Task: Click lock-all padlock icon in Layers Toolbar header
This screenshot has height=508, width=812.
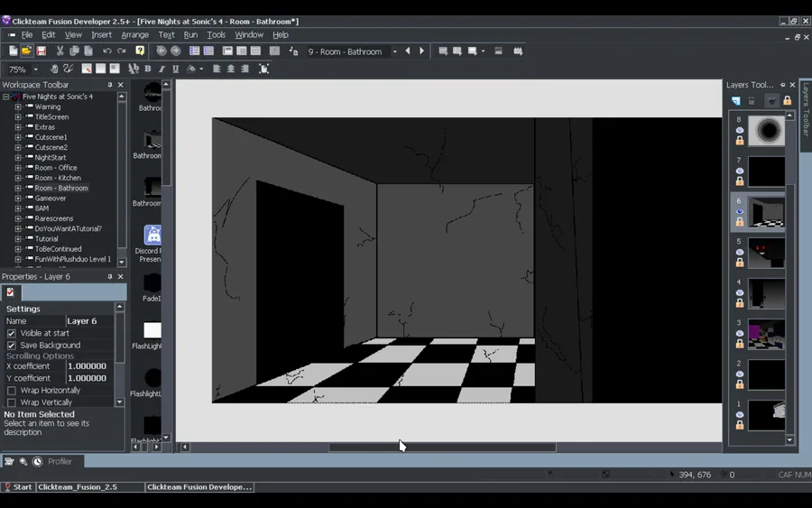Action: coord(787,100)
